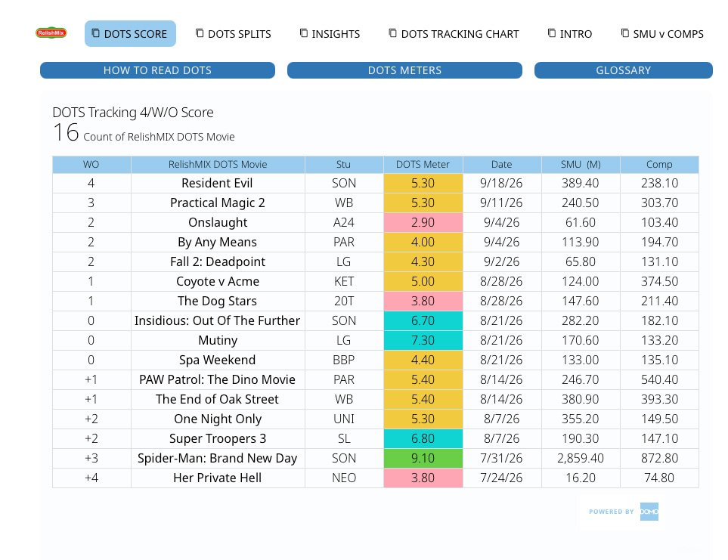Viewport: 728px width, 560px height.
Task: Open the GLOSSARY button
Action: coord(623,70)
